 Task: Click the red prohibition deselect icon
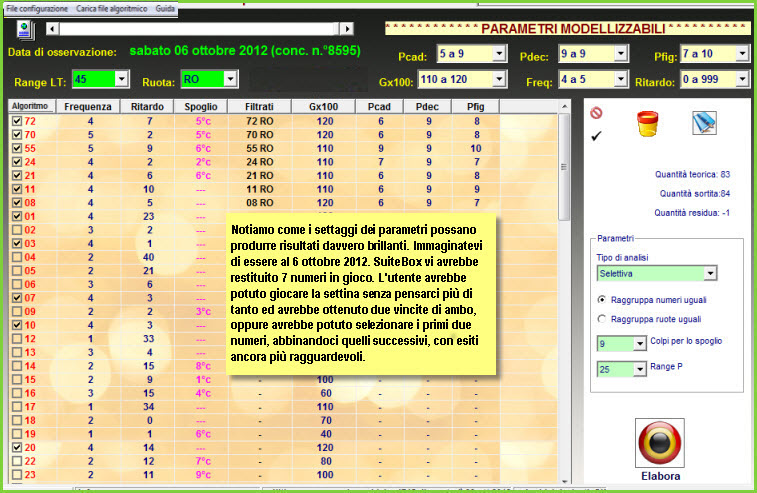(596, 113)
